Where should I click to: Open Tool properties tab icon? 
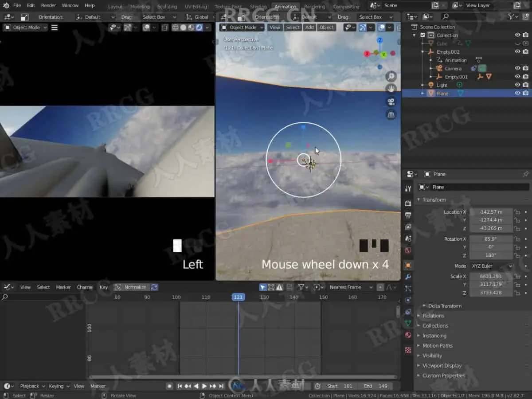[408, 188]
